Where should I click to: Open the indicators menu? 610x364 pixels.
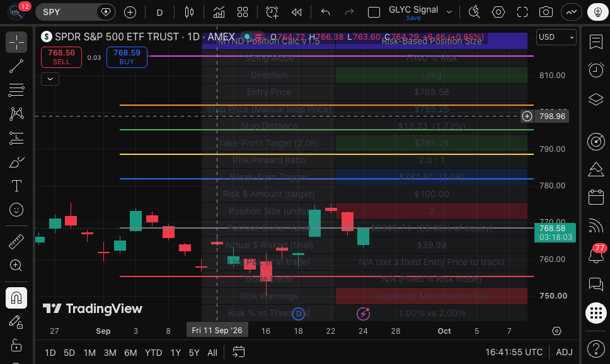click(219, 13)
